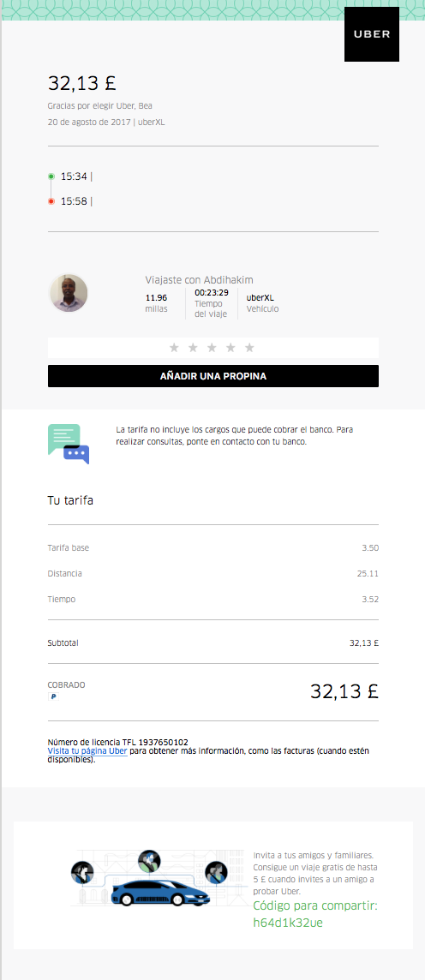Choose the fourth rating star
This screenshot has width=425, height=980.
tap(230, 348)
